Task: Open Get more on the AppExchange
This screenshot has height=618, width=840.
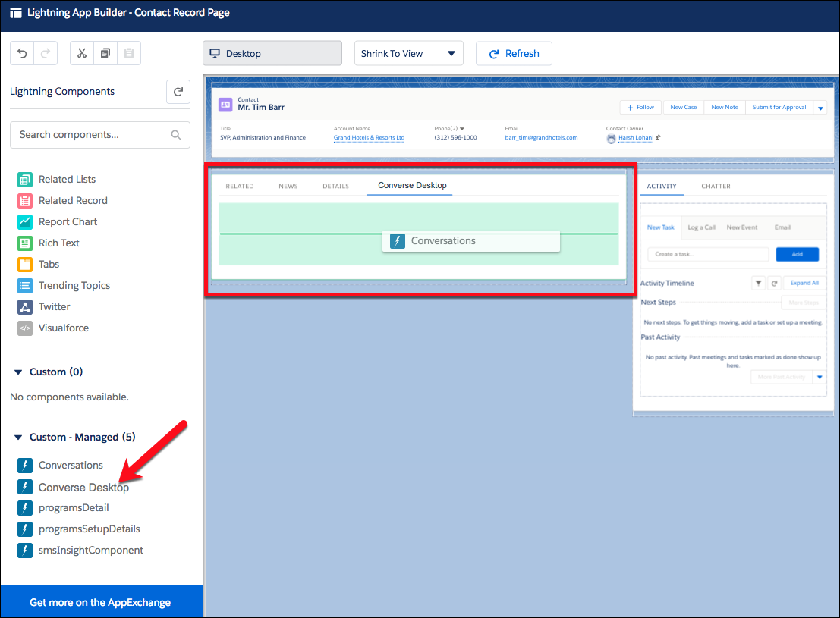Action: click(101, 602)
